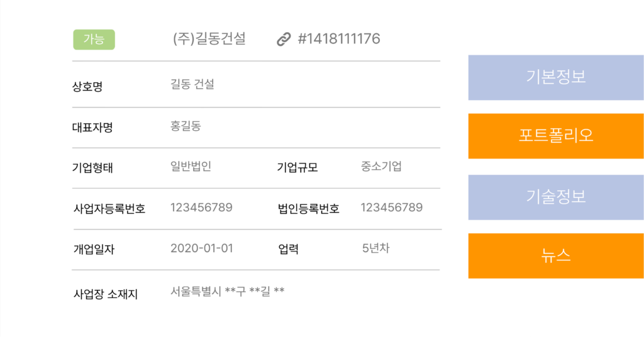Select the 기술정보 tab
This screenshot has width=644, height=337.
[x=555, y=197]
